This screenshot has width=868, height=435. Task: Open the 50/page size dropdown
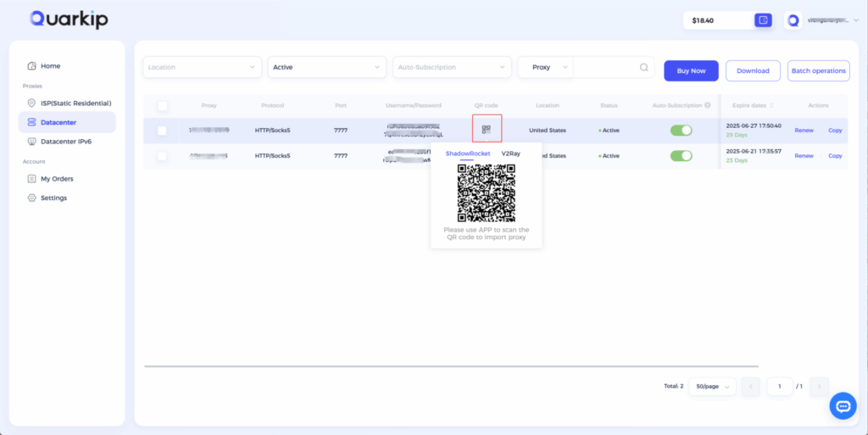click(712, 387)
